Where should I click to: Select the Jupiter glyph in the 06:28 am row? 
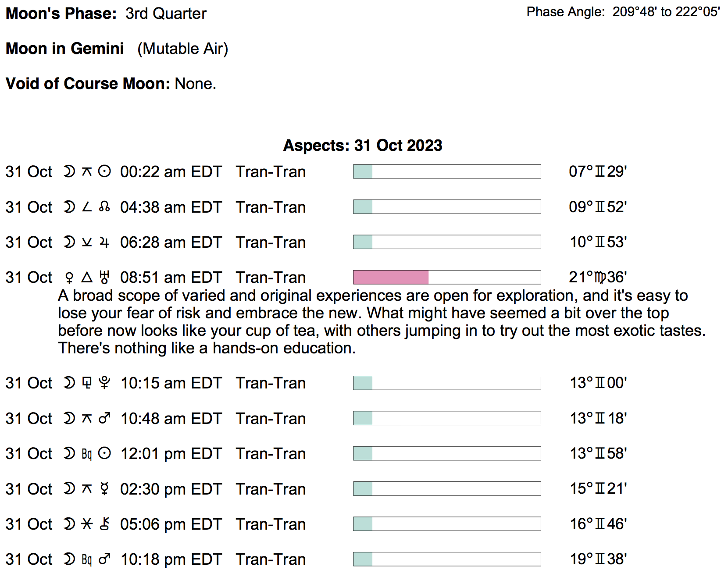tap(104, 242)
